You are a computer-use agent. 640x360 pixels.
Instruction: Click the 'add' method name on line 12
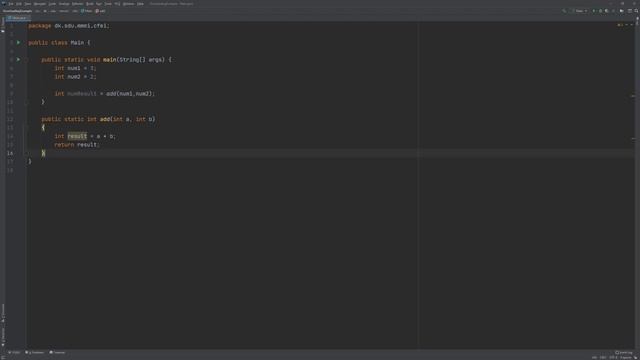(x=105, y=119)
